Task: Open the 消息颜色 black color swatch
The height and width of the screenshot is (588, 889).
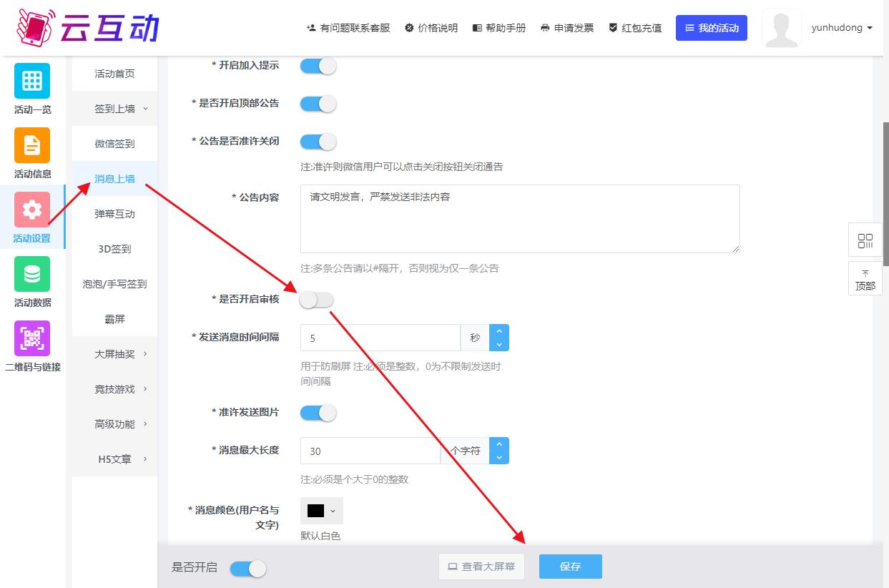Action: tap(321, 511)
